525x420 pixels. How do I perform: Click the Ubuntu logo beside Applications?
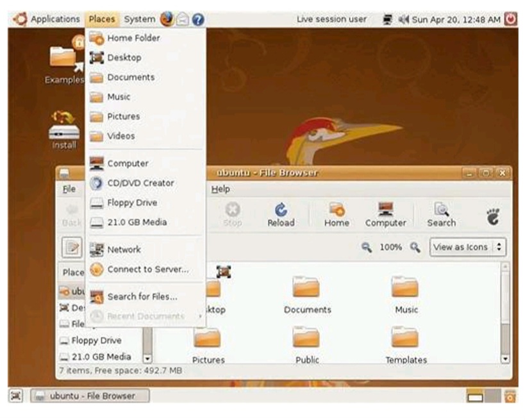(21, 19)
